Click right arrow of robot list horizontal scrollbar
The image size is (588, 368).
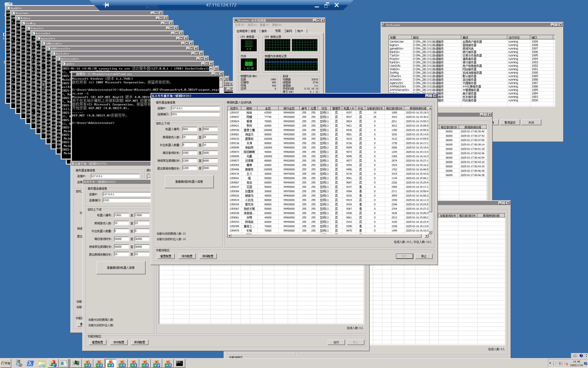pyautogui.click(x=426, y=236)
